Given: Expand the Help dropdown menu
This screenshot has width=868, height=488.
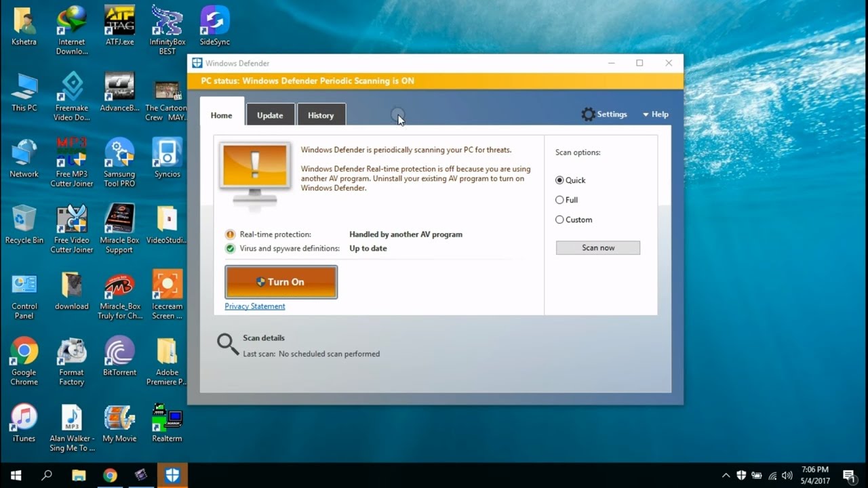Looking at the screenshot, I should [x=655, y=115].
